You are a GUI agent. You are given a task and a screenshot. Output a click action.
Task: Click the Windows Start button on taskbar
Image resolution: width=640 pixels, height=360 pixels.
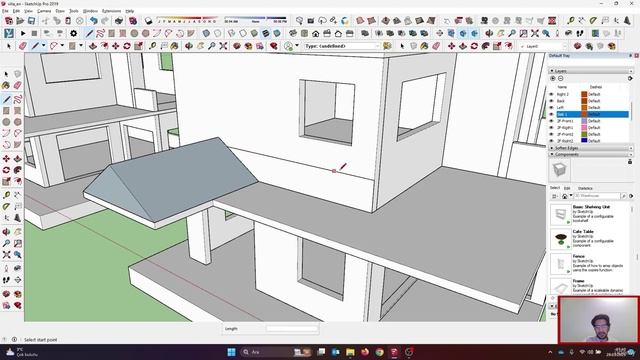(231, 352)
